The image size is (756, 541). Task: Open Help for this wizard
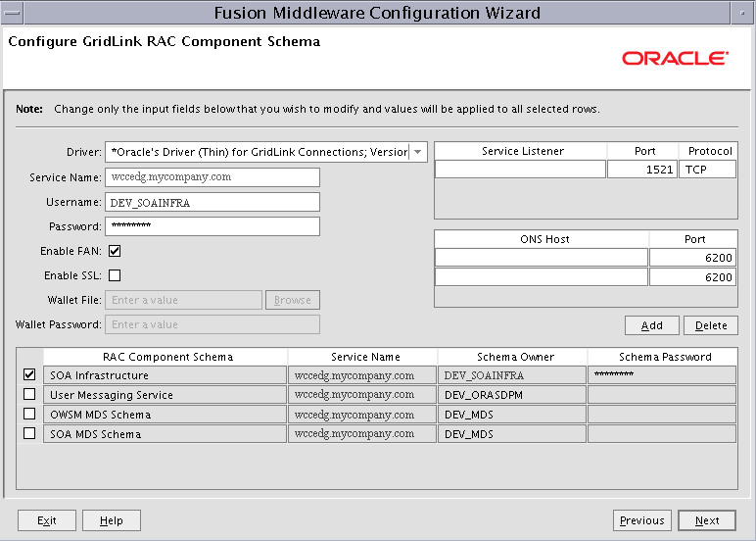tap(112, 520)
